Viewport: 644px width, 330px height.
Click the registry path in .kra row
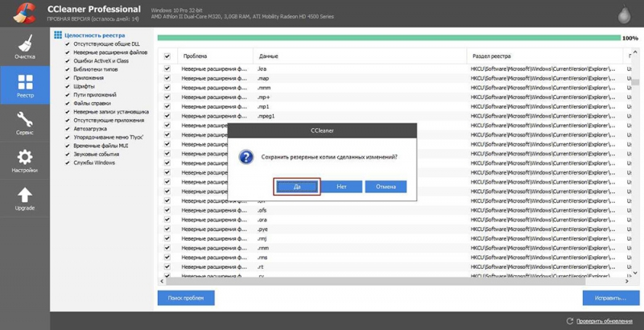tap(543, 68)
